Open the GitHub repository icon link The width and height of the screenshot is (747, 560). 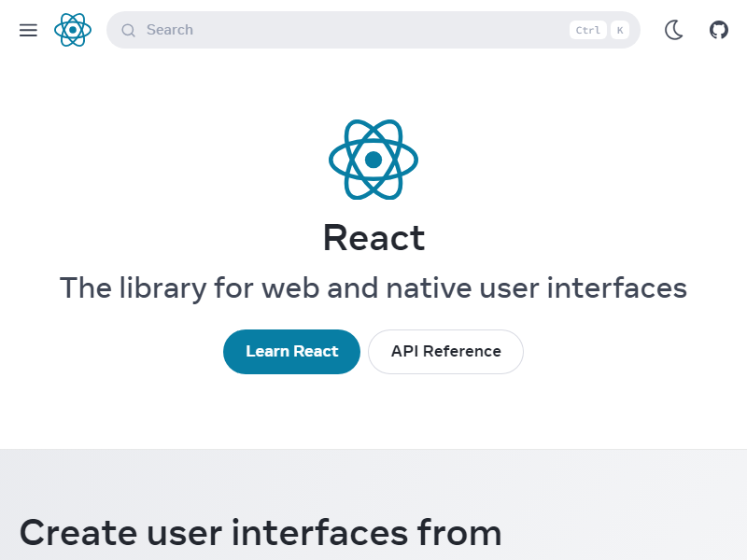coord(719,30)
